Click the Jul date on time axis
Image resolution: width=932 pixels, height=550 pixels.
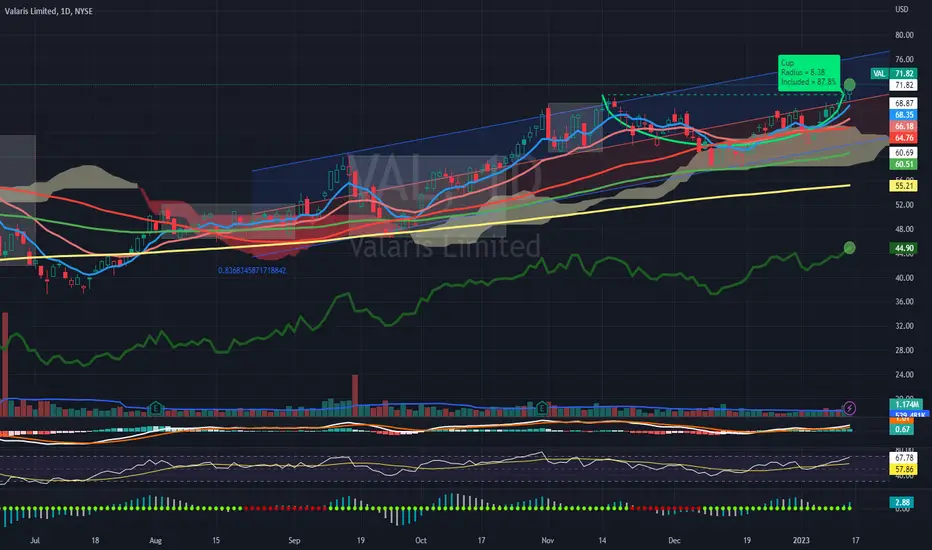(34, 540)
